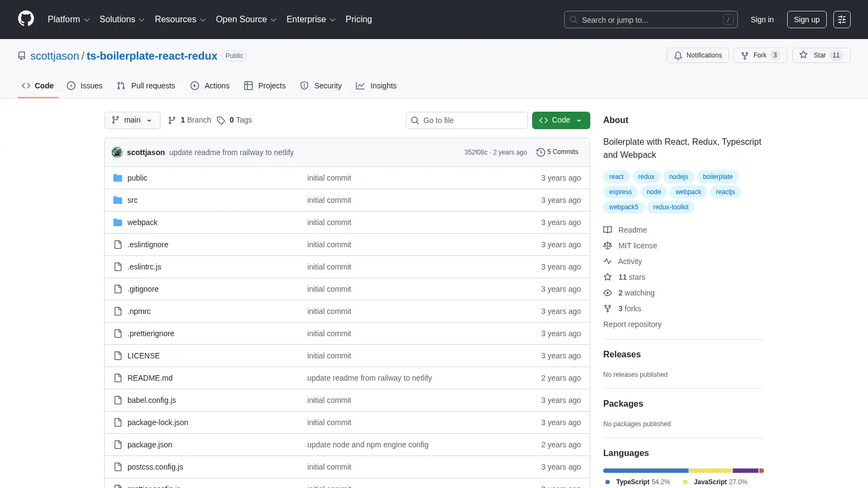Screen dimensions: 868x488
Task: Go to the GitHub homepage via the logo
Action: pyautogui.click(x=26, y=19)
